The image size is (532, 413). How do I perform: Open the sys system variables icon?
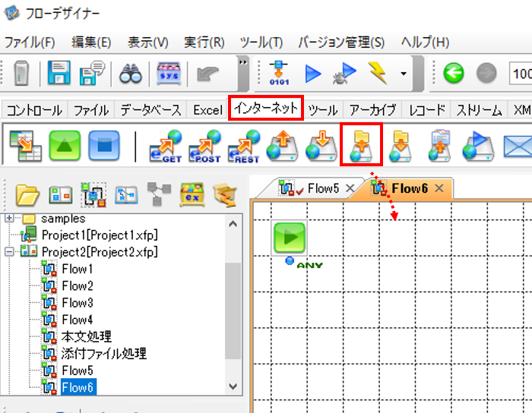[x=169, y=73]
